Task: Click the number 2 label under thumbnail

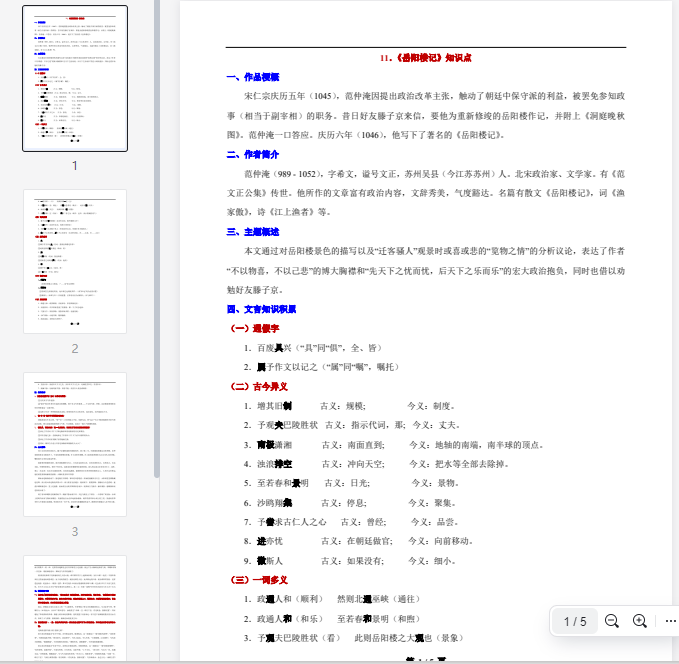Action: (x=75, y=348)
